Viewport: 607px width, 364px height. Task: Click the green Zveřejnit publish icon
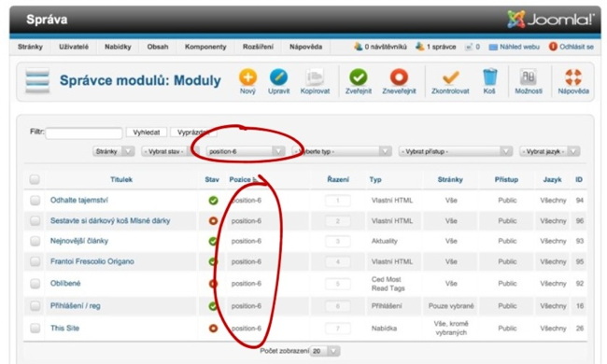pyautogui.click(x=359, y=77)
